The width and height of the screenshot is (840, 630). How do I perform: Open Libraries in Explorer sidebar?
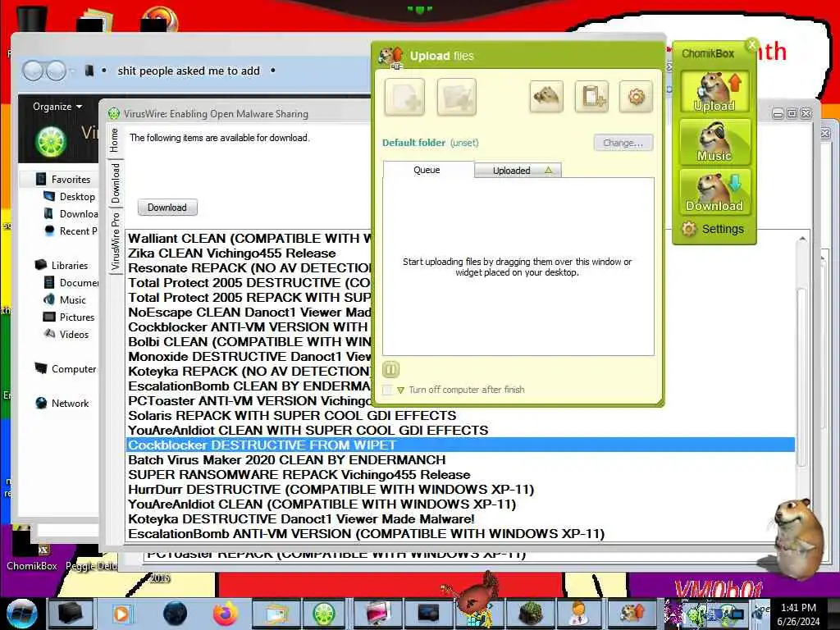pos(62,265)
